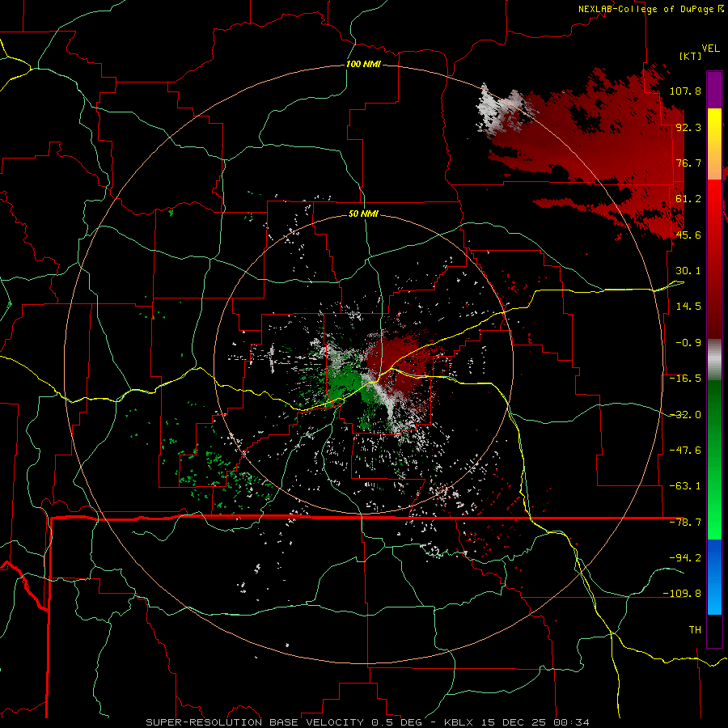Click the purple segment of the color bar
728x728 pixels.
tap(714, 90)
